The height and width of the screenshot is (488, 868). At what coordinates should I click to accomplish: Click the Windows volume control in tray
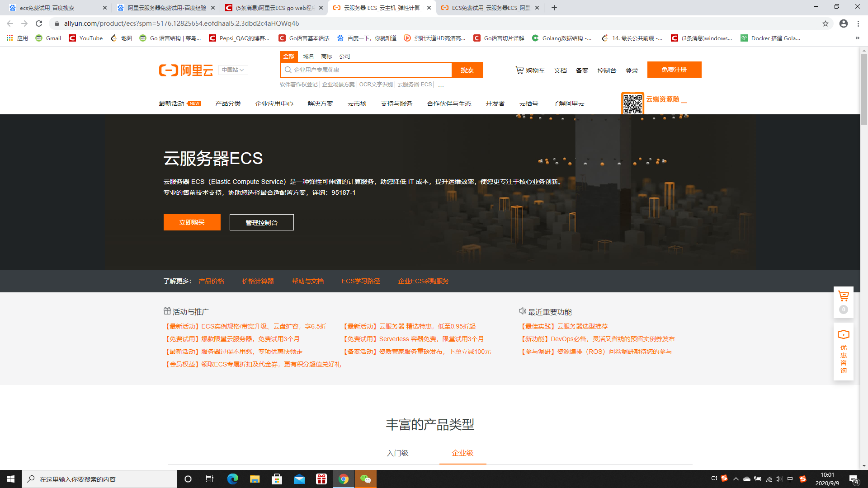click(x=778, y=479)
